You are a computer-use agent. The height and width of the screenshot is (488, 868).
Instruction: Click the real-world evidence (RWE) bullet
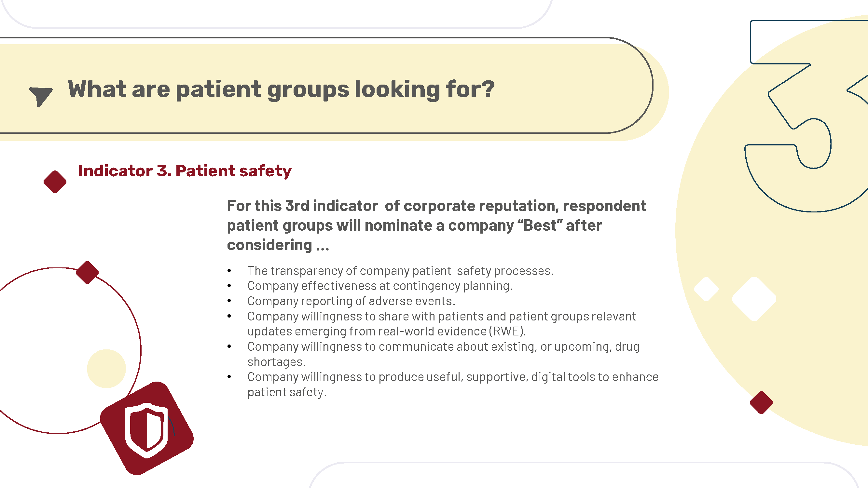coord(442,324)
